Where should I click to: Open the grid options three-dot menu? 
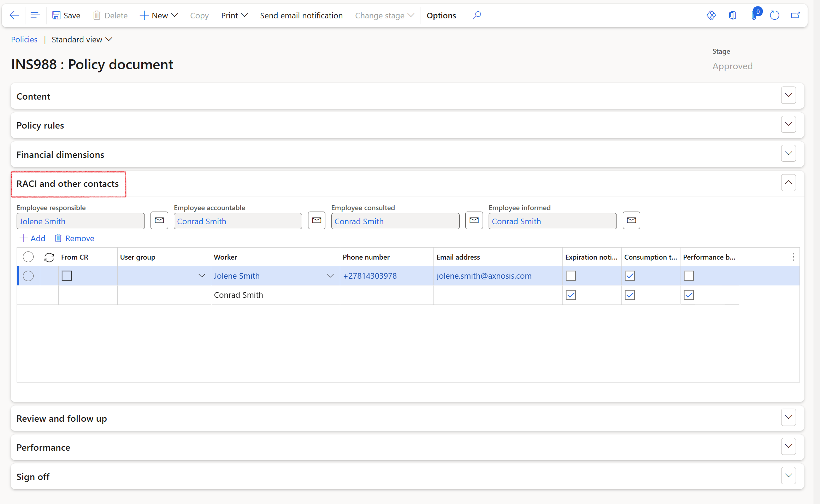[794, 257]
